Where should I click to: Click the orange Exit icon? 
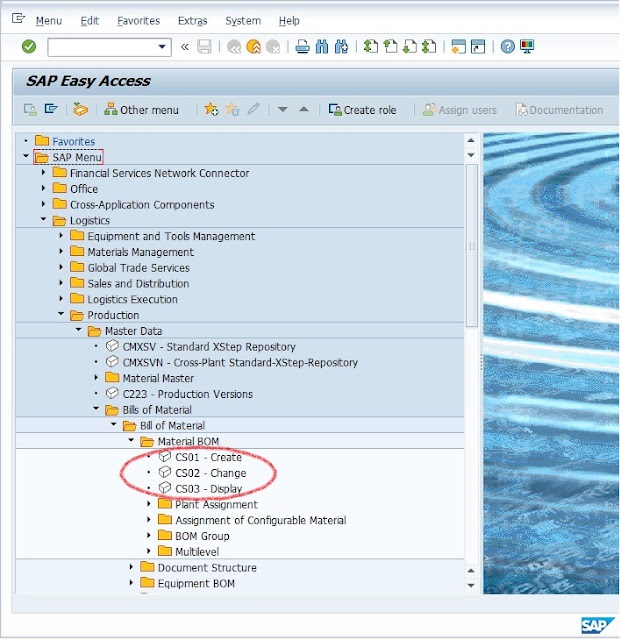[254, 47]
